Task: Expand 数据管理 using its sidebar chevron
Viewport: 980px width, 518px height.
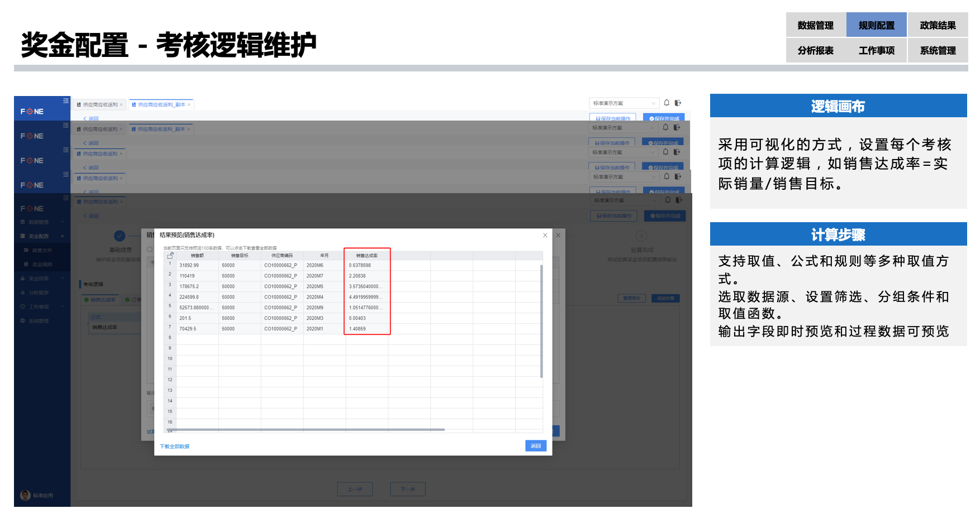Action: click(63, 222)
